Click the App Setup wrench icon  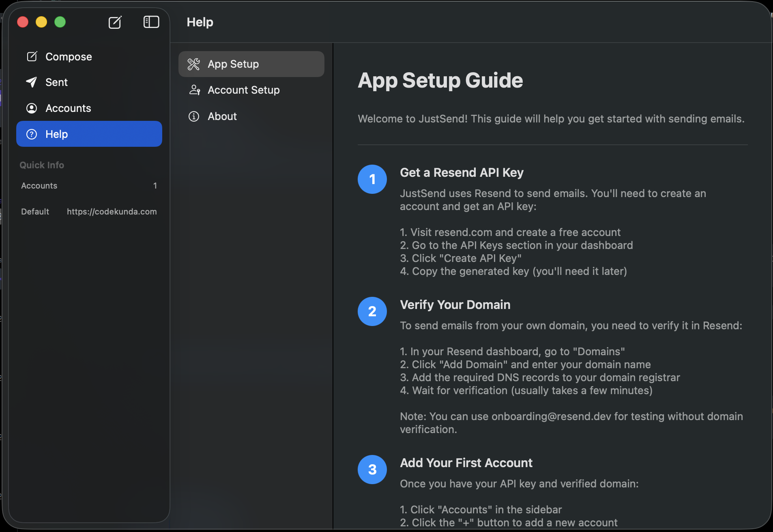[x=194, y=64]
